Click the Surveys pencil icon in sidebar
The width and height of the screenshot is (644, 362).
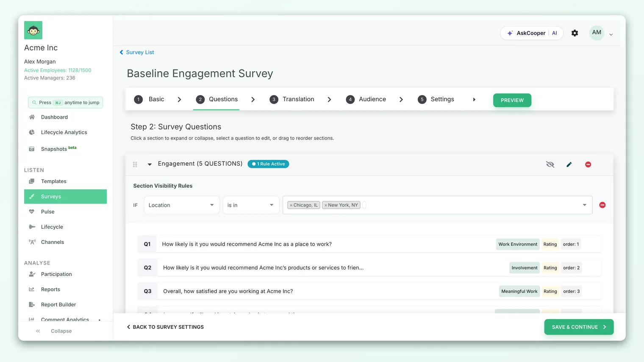point(32,197)
